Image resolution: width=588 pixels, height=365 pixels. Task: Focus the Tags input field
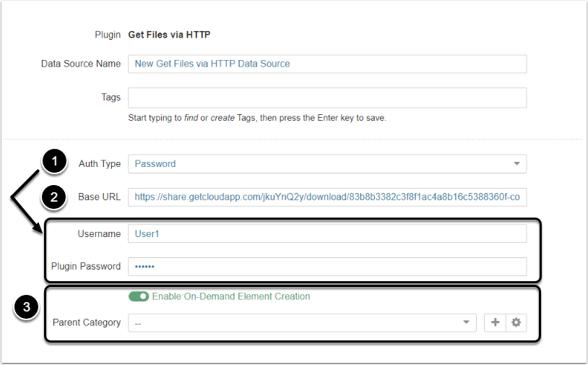tap(327, 98)
